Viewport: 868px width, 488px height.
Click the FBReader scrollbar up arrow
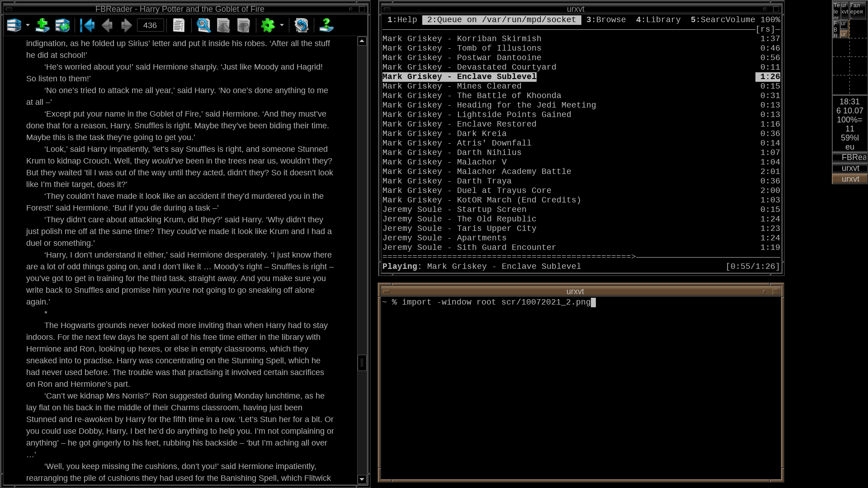coord(362,41)
